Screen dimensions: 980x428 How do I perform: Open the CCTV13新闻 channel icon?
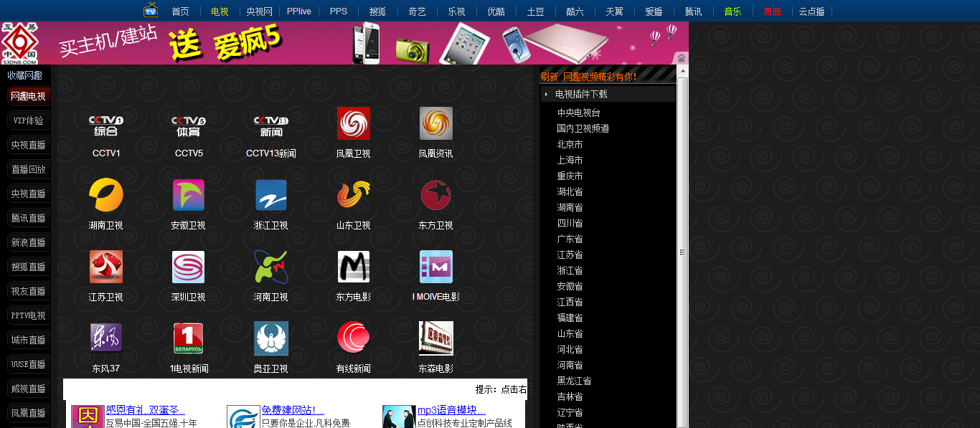point(271,125)
